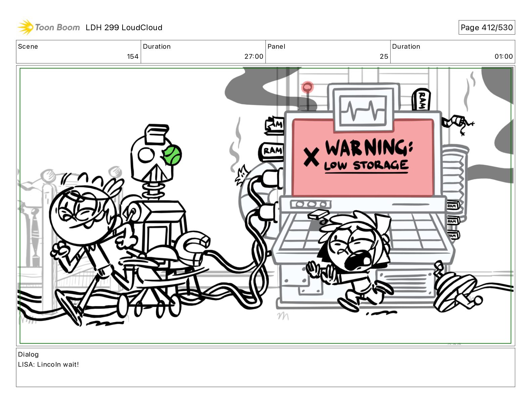Select the scene number '154'
The width and height of the screenshot is (532, 411).
(x=133, y=56)
